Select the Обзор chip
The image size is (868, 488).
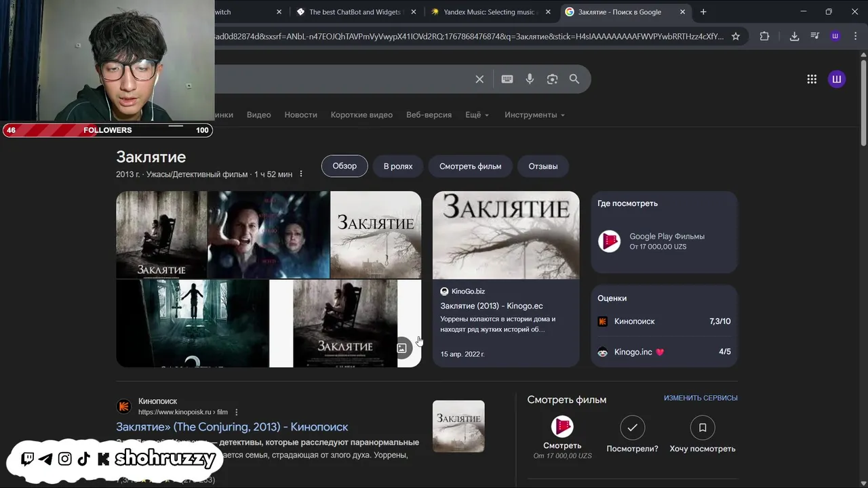344,166
